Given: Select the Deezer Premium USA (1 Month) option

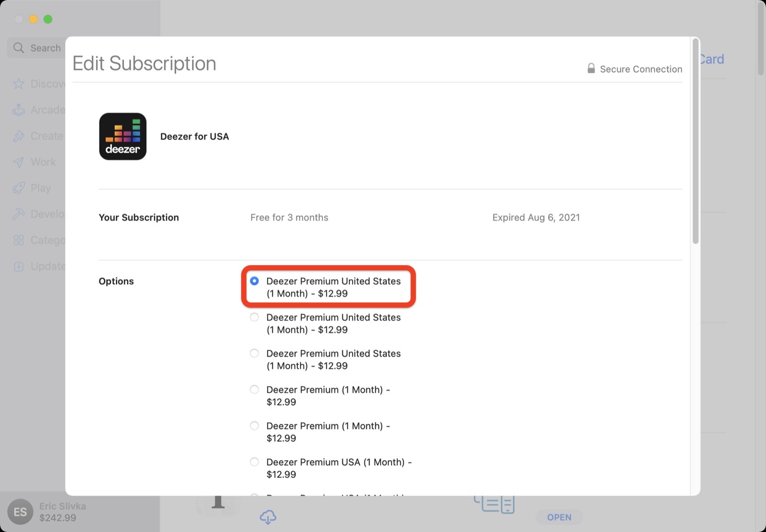Looking at the screenshot, I should tap(254, 462).
